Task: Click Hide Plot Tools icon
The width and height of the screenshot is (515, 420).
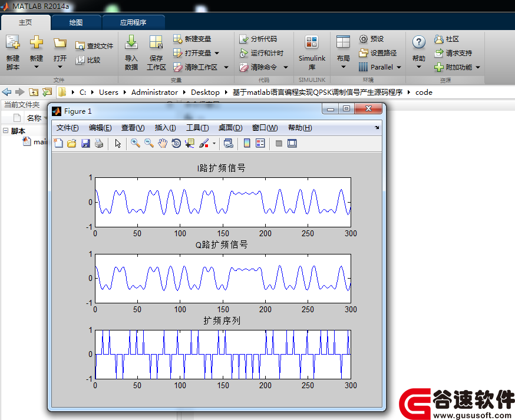Action: coord(279,144)
